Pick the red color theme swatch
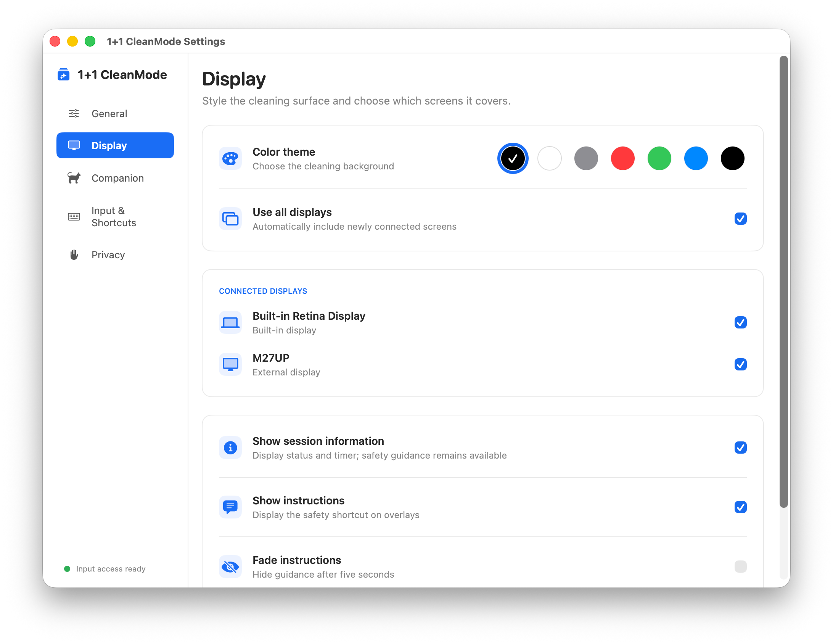The height and width of the screenshot is (644, 833). click(x=622, y=158)
